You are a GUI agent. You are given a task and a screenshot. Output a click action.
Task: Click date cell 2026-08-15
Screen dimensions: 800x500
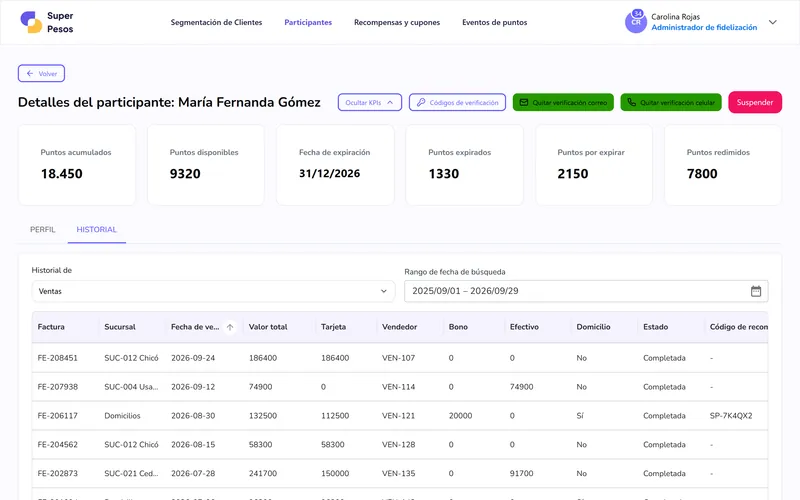pyautogui.click(x=193, y=445)
